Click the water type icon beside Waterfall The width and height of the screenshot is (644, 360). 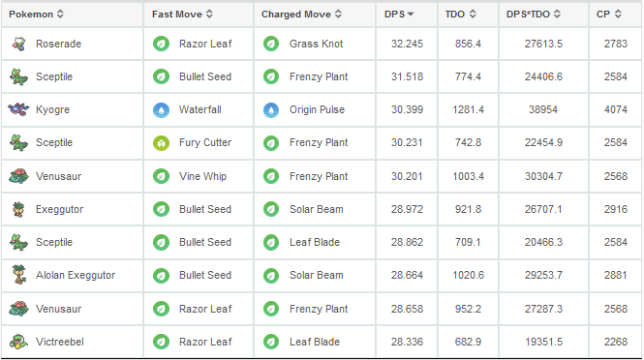pos(161,110)
